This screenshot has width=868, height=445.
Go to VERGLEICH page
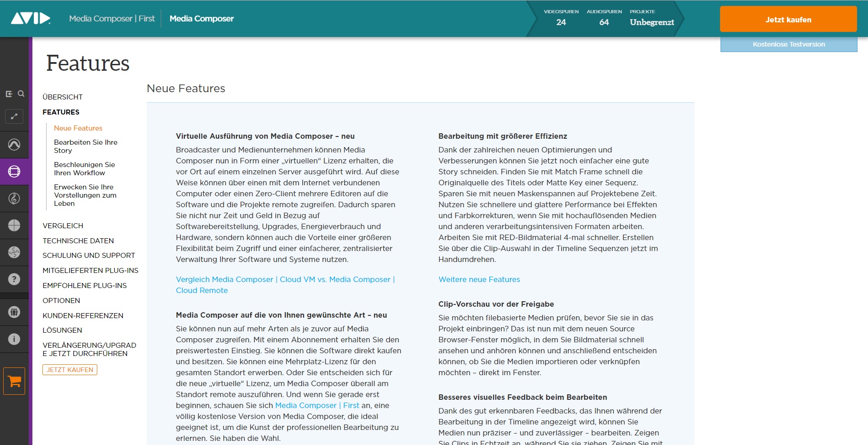click(63, 226)
